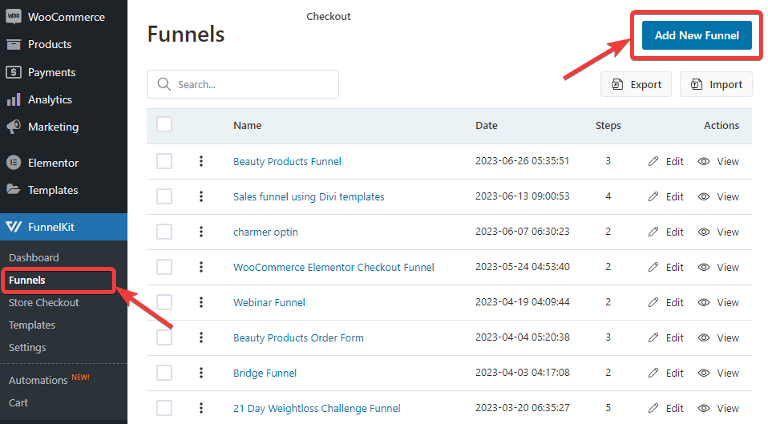Click eye icon for Beauty Products Funnel
The image size is (768, 424).
click(x=704, y=161)
